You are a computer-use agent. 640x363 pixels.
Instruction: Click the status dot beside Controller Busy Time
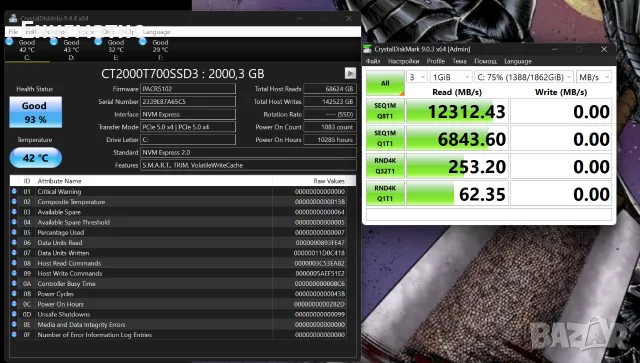pyautogui.click(x=14, y=283)
